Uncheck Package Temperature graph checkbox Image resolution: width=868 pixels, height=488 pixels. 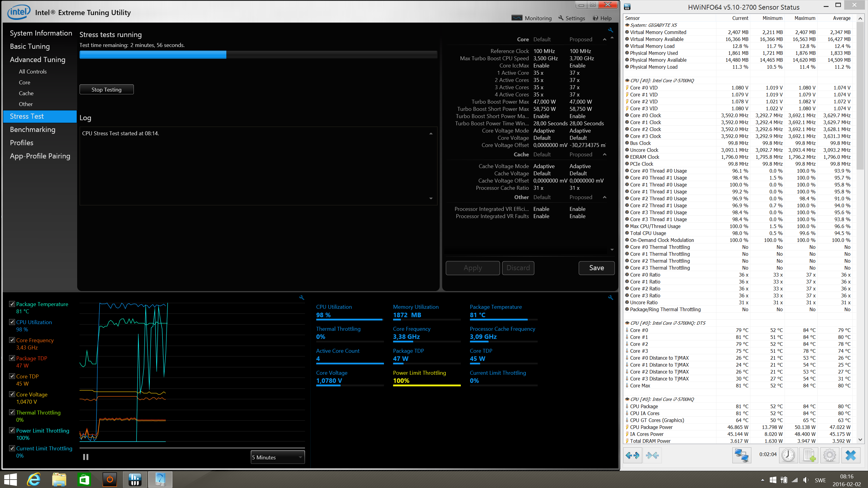[x=12, y=304]
